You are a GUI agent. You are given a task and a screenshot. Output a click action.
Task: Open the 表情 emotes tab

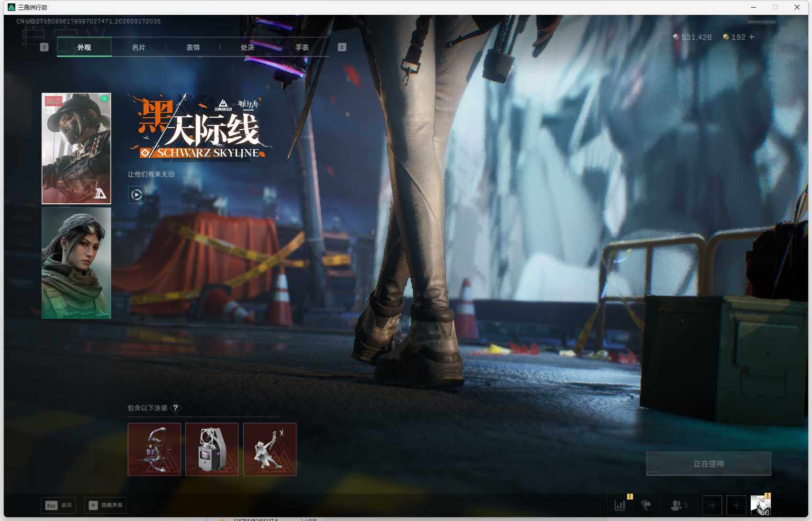point(193,47)
